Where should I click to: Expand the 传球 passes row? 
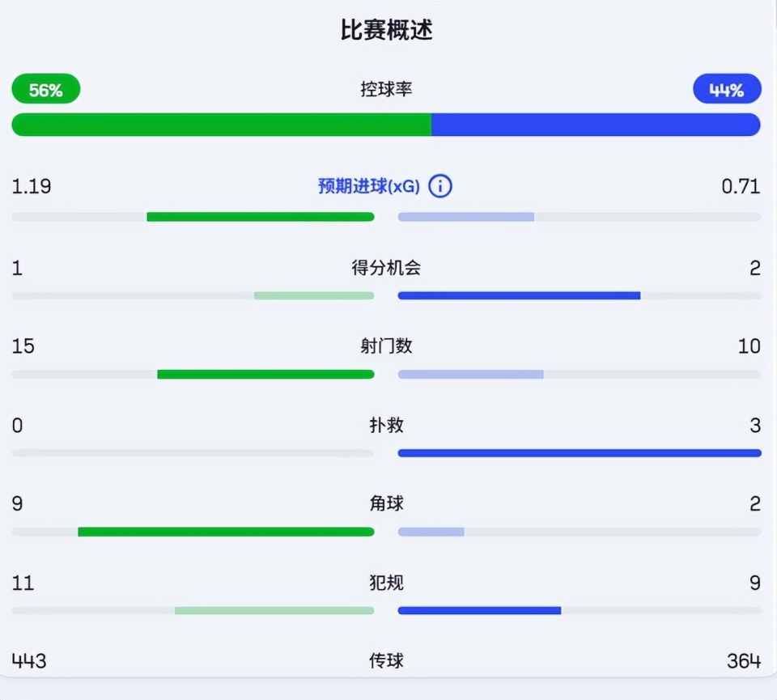(x=388, y=660)
